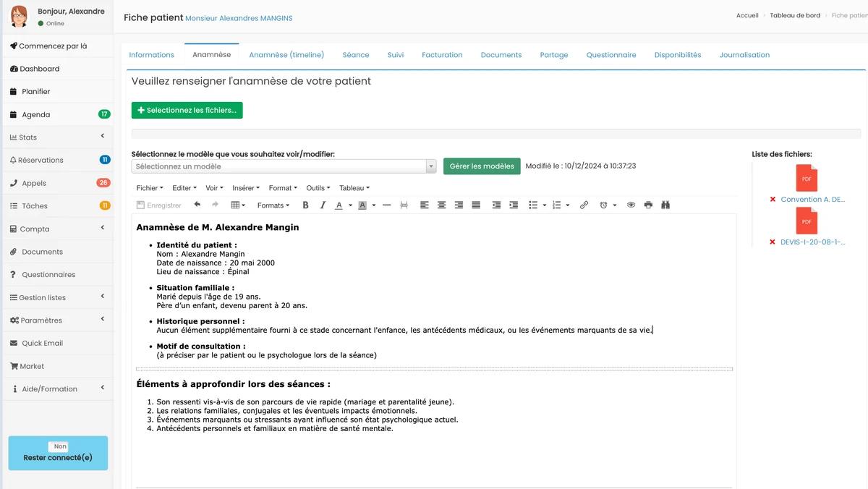Click the numbered list icon

tap(556, 205)
